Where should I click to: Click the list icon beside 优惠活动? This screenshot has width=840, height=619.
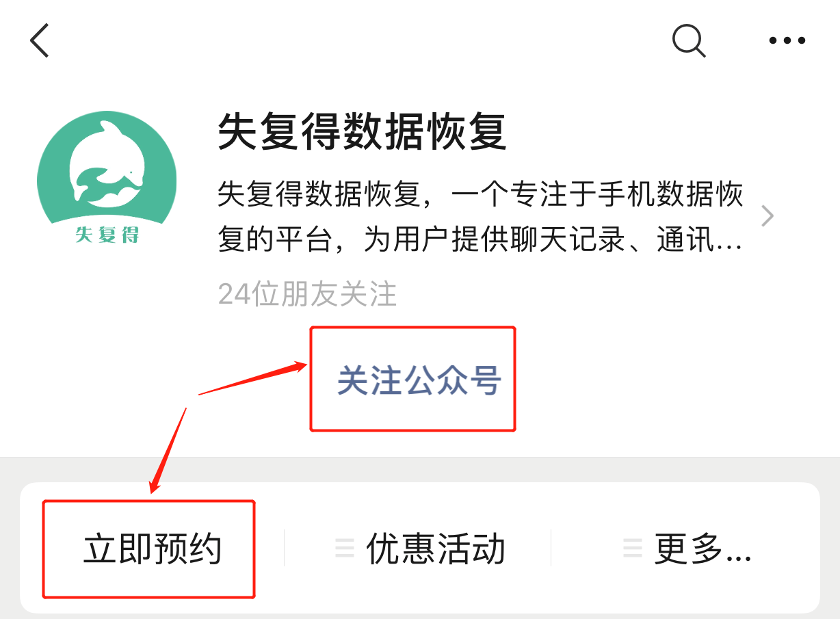345,549
